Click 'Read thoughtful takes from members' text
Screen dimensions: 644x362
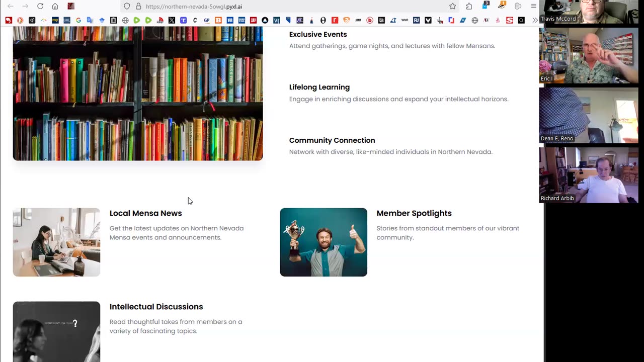tap(176, 326)
